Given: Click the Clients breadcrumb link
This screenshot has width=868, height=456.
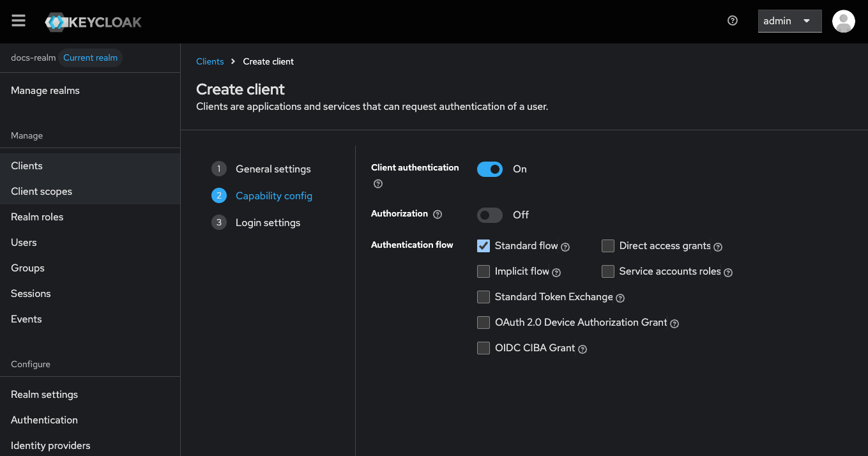Looking at the screenshot, I should [210, 61].
